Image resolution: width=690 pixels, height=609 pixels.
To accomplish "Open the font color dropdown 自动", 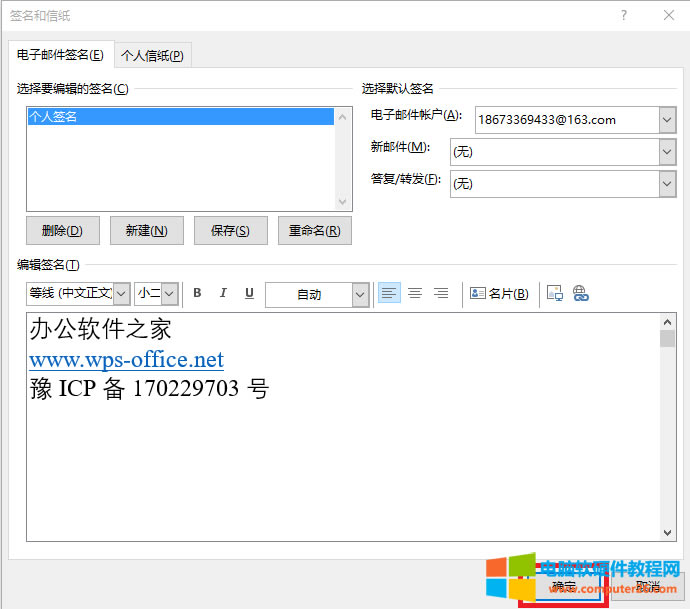I will [x=360, y=294].
